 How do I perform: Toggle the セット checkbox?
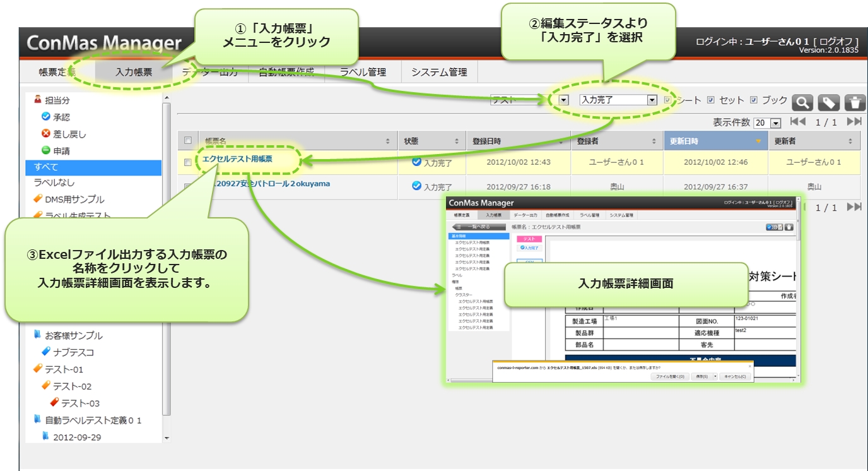[x=711, y=100]
